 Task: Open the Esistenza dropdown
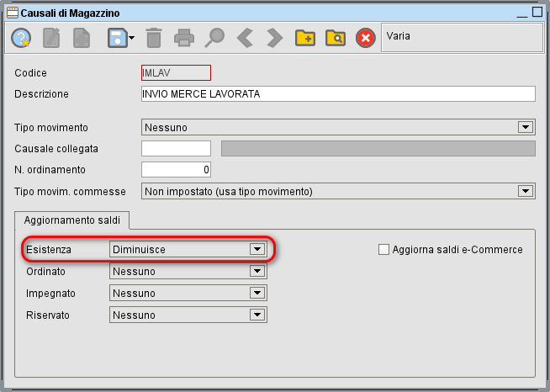pos(257,250)
